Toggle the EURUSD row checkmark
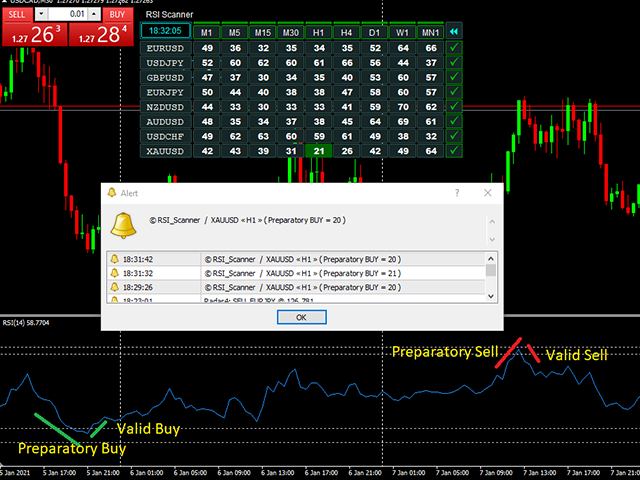 click(x=455, y=47)
